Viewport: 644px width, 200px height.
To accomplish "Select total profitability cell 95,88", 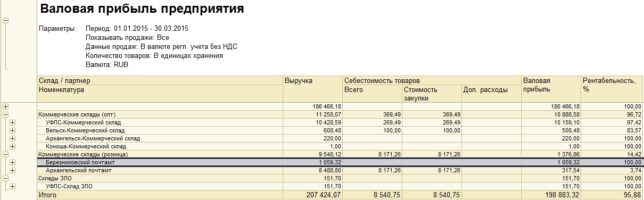I will 612,195.
